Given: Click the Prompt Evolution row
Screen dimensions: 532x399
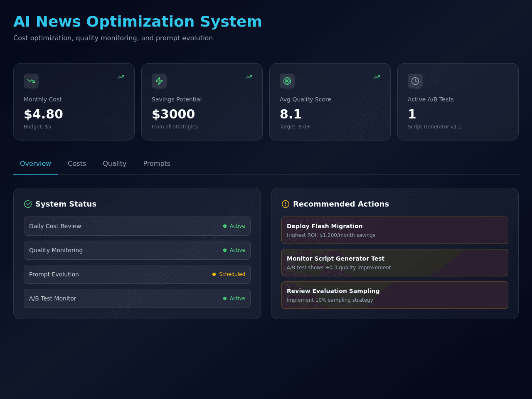Looking at the screenshot, I should tap(137, 274).
